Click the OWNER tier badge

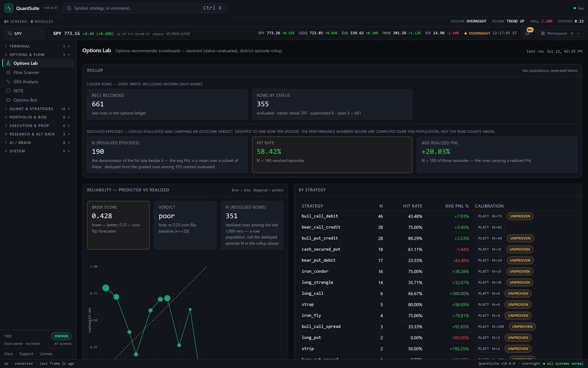click(61, 336)
